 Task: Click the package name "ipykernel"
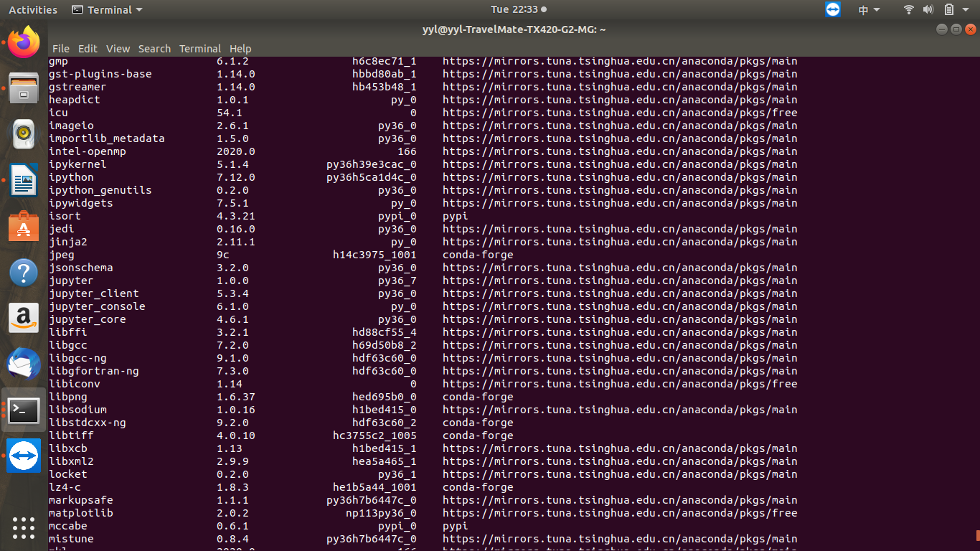click(x=77, y=164)
